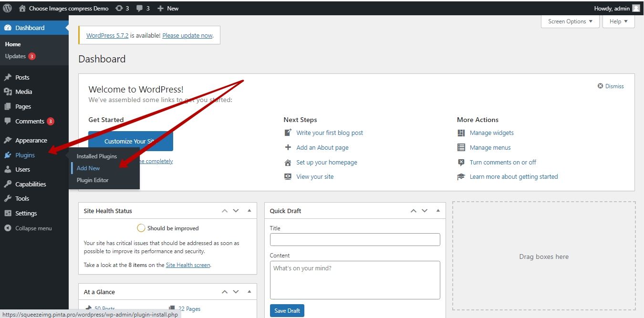The width and height of the screenshot is (644, 318).
Task: Open Installed Plugins submenu item
Action: 97,156
